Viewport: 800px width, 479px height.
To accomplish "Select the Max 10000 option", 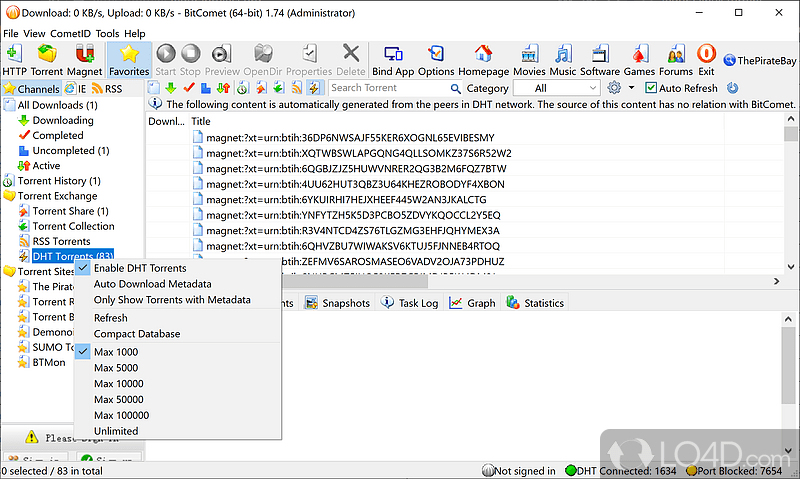I will pyautogui.click(x=178, y=384).
